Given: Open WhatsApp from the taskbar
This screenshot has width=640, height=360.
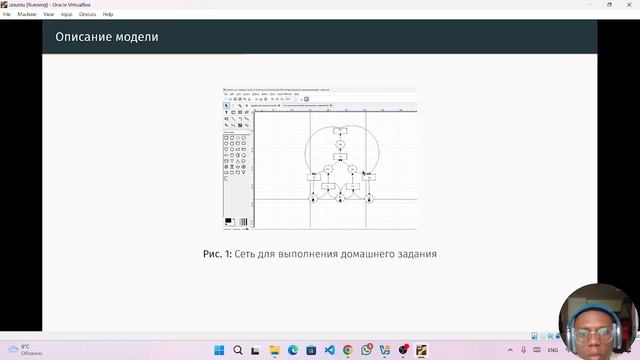Looking at the screenshot, I should pos(367,350).
